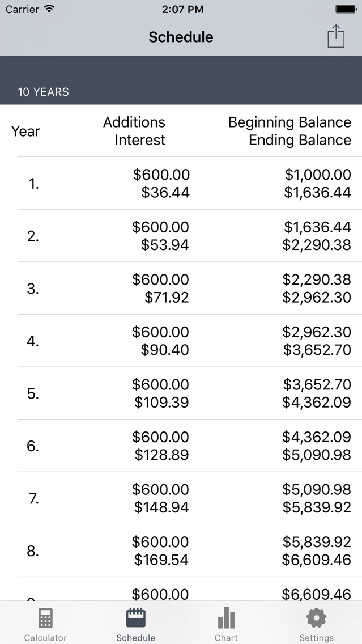Tap the battery indicator icon

(x=346, y=9)
